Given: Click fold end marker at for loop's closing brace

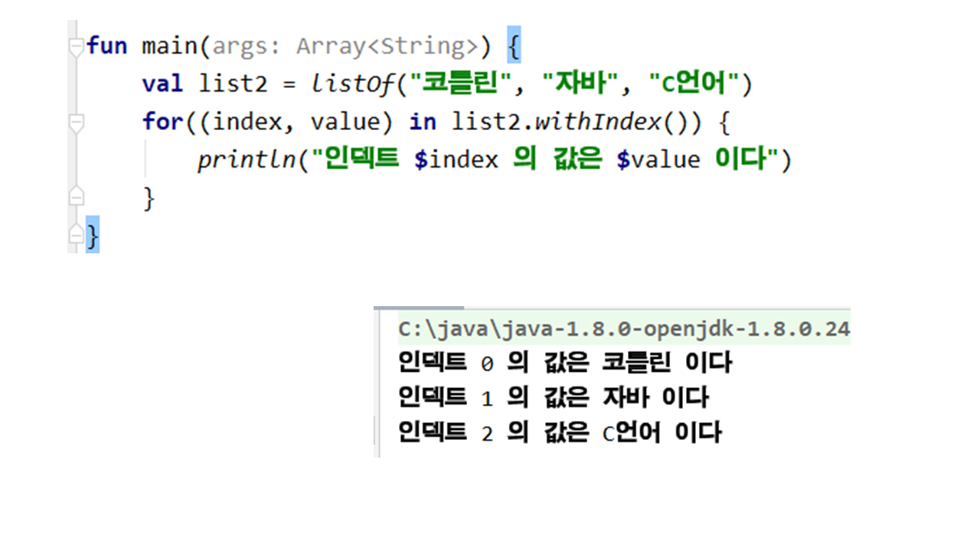Looking at the screenshot, I should click(76, 197).
